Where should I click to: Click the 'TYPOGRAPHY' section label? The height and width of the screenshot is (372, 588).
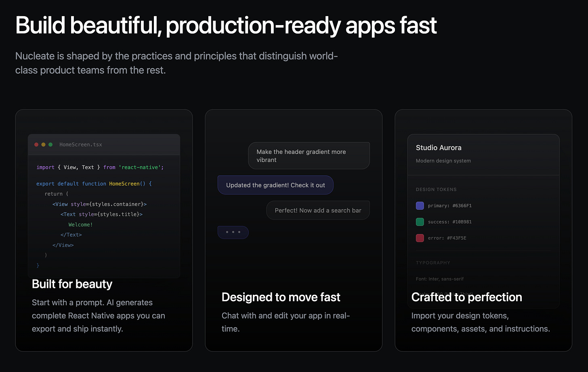tap(433, 262)
